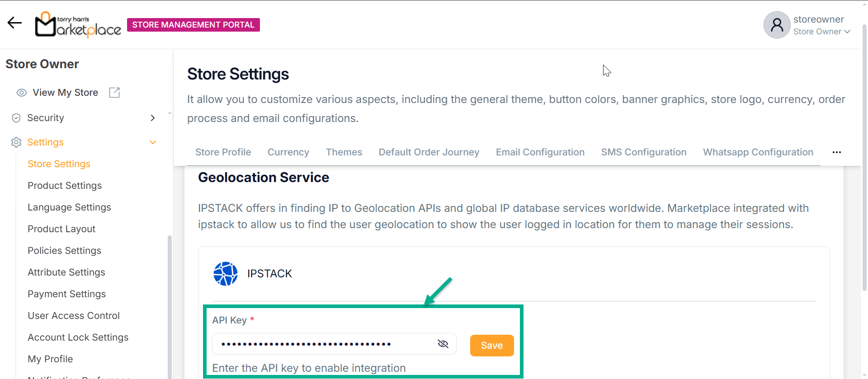Toggle API key visibility eye icon

pos(443,344)
